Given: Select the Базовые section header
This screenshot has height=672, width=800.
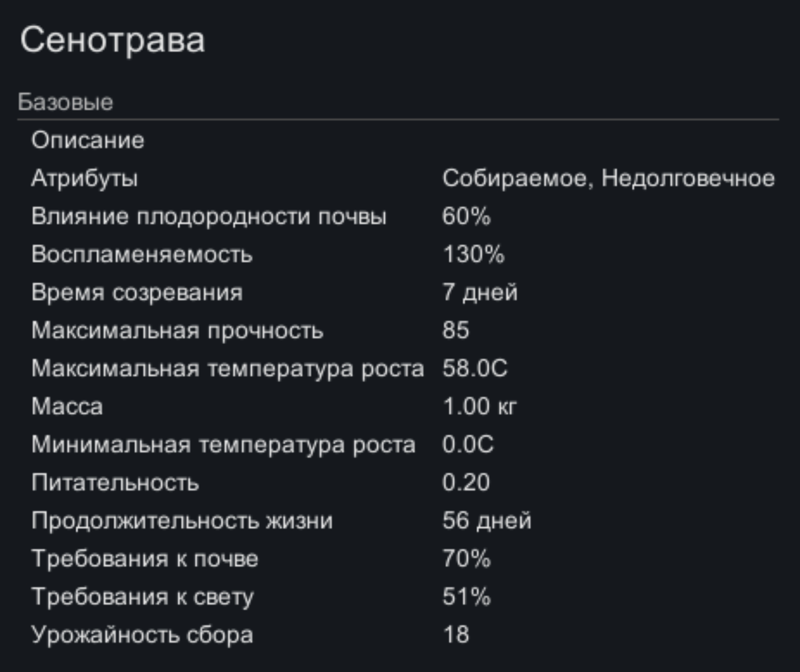Looking at the screenshot, I should coord(65,102).
